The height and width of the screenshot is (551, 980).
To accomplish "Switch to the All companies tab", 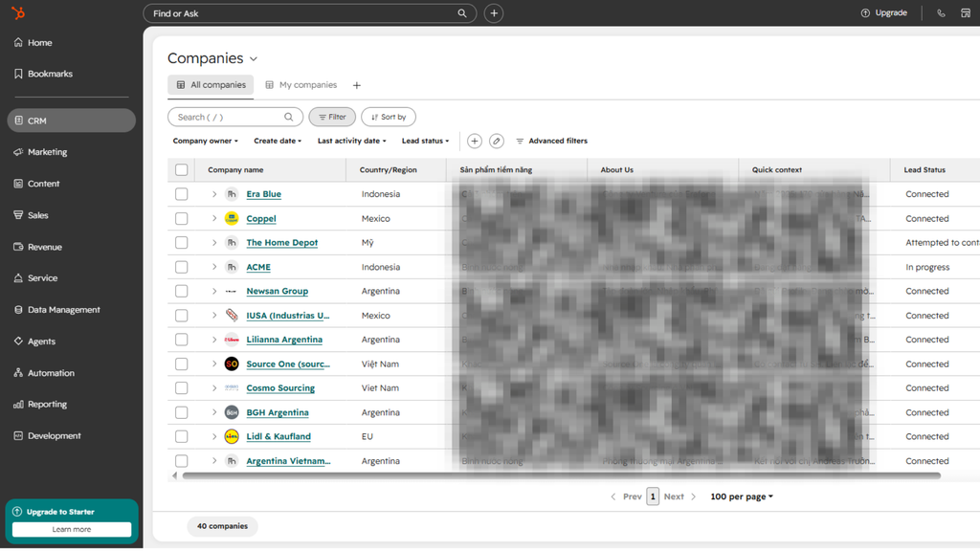I will coord(211,85).
